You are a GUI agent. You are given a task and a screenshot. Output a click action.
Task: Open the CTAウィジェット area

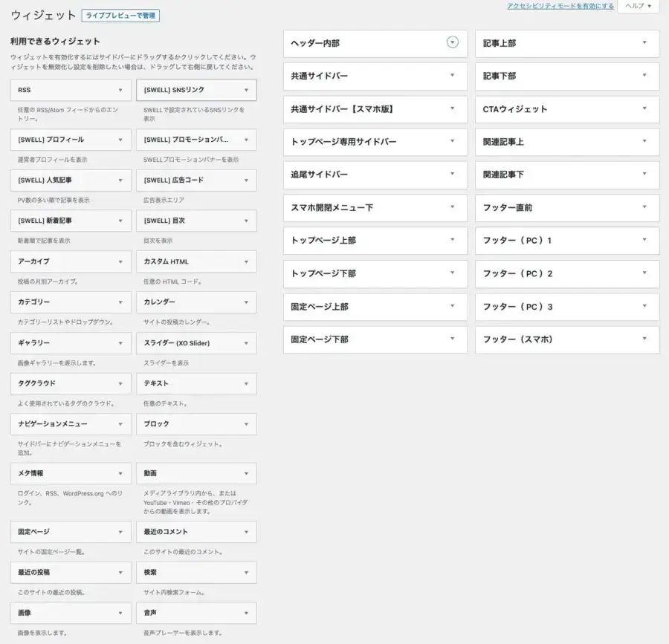(566, 109)
